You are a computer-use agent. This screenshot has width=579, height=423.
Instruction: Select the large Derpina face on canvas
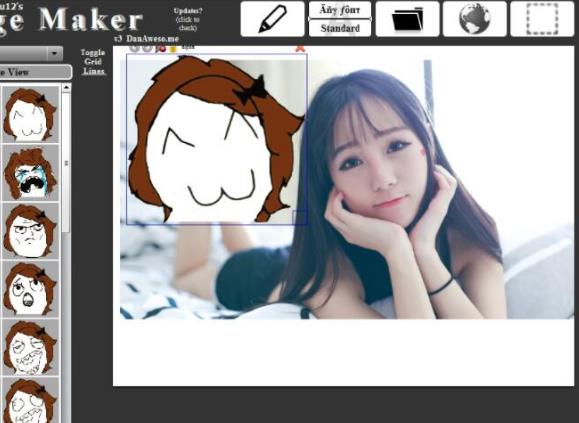click(x=217, y=139)
